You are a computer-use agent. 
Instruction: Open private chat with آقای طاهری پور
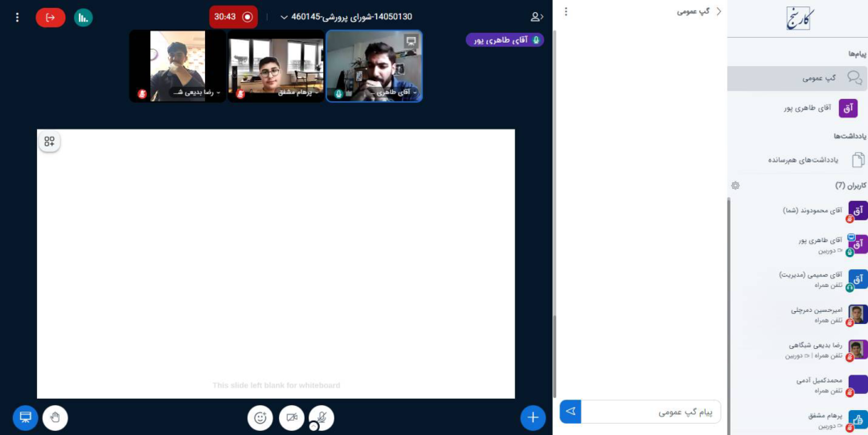click(x=797, y=109)
